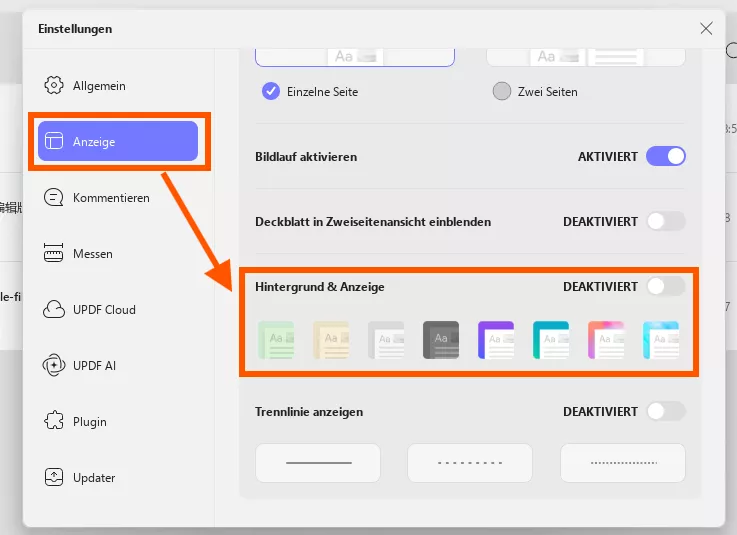Click AKTIVIERT status text beside Bildlauf
This screenshot has width=737, height=535.
pos(608,157)
